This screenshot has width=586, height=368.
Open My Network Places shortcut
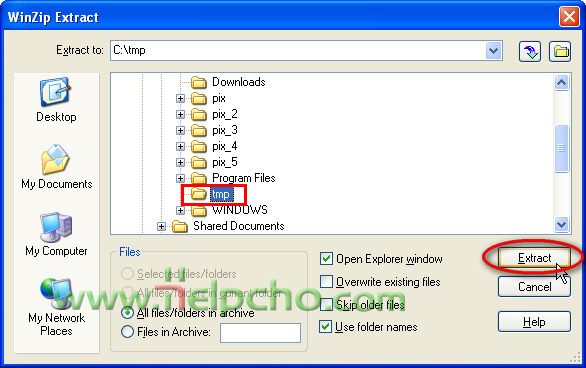pyautogui.click(x=56, y=307)
